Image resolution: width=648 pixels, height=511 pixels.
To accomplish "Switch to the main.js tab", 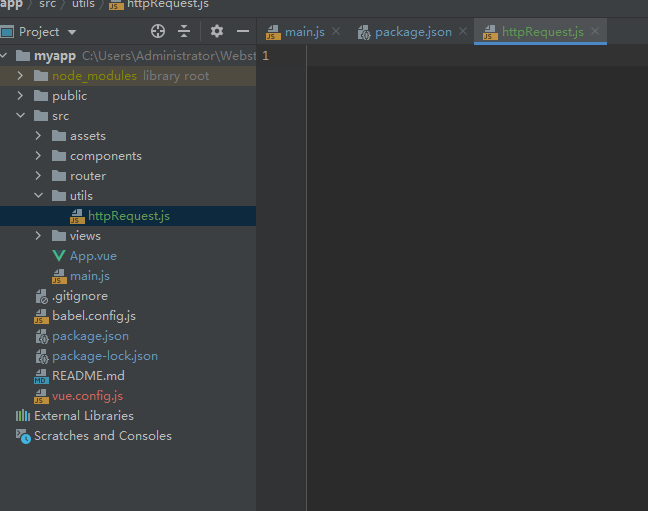I will (304, 32).
